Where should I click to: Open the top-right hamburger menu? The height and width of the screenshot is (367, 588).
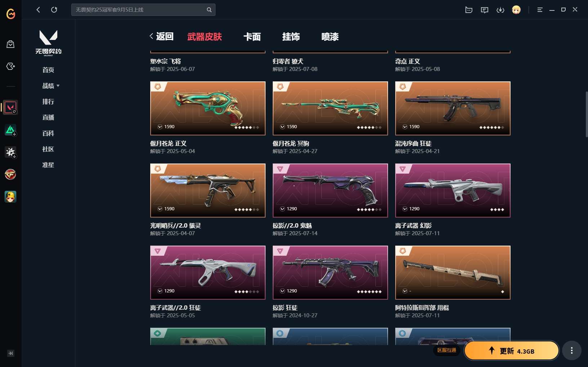(540, 10)
